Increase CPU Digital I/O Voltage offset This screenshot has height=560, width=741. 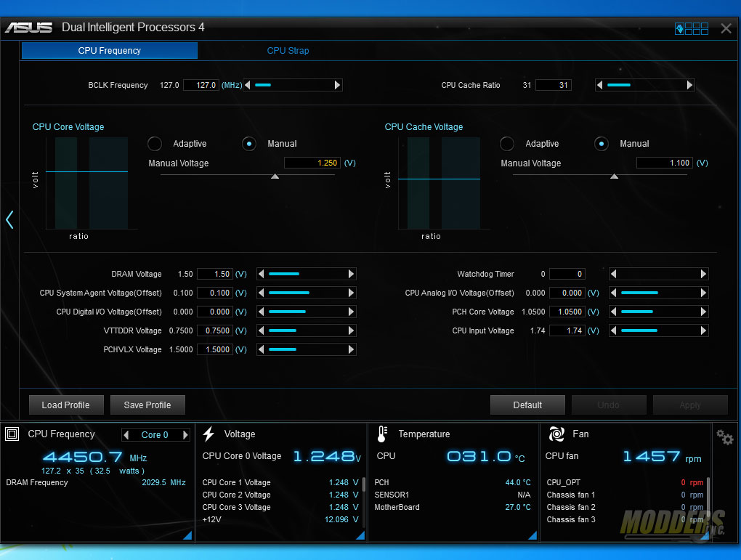coord(351,312)
